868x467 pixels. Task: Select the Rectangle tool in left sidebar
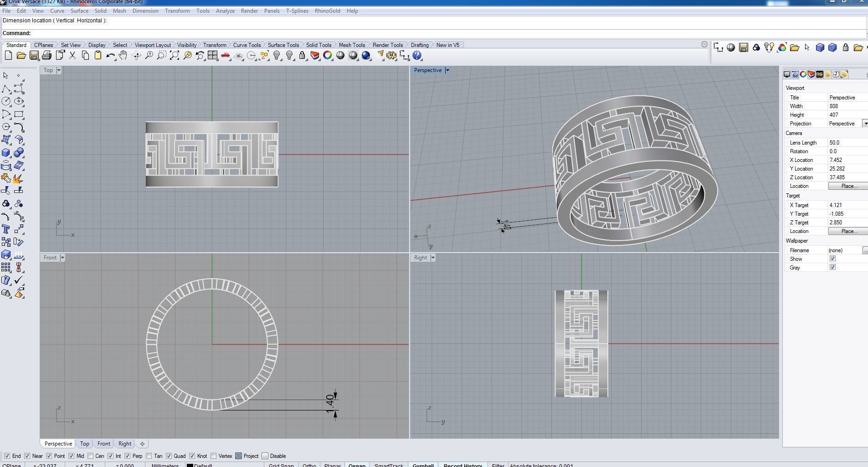(x=19, y=114)
